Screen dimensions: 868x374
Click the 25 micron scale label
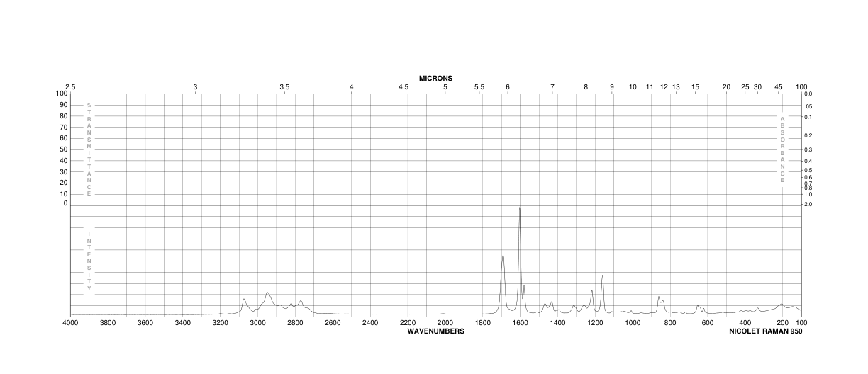pos(745,87)
